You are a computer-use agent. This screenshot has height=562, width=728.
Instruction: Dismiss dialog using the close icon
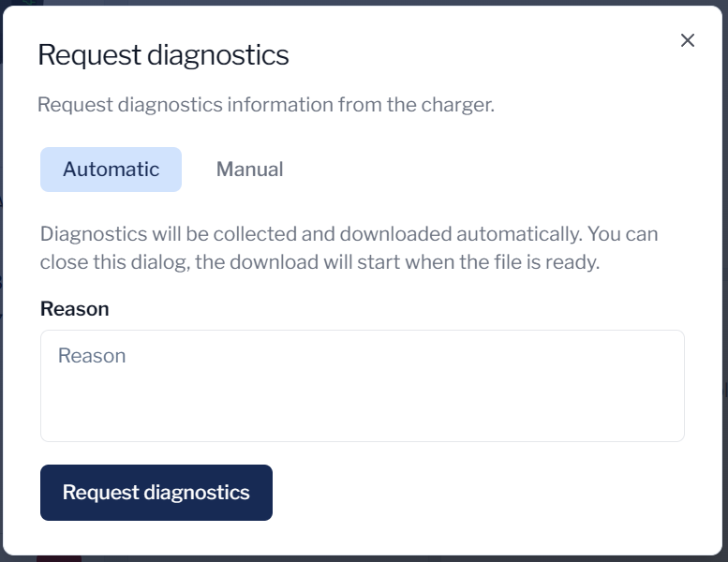click(688, 40)
